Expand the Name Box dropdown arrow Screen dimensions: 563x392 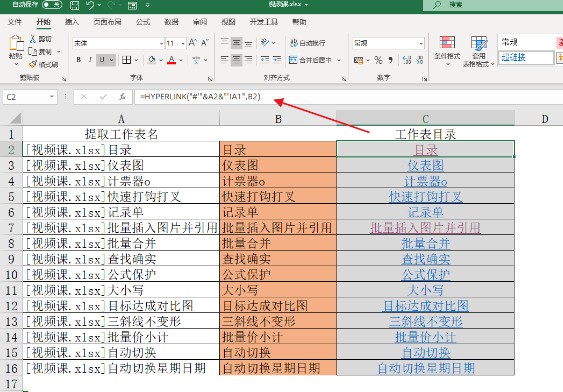click(52, 97)
